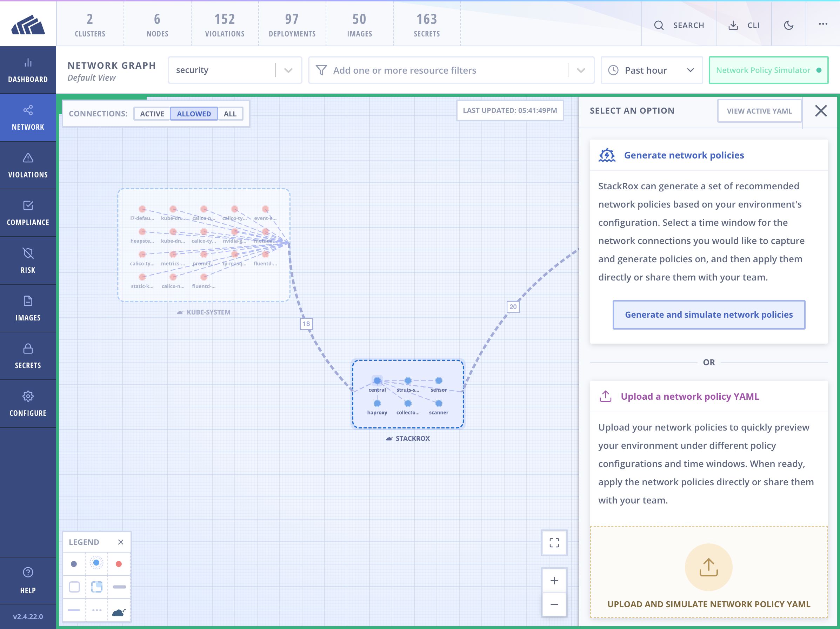Select the central deployment node
840x629 pixels.
377,380
